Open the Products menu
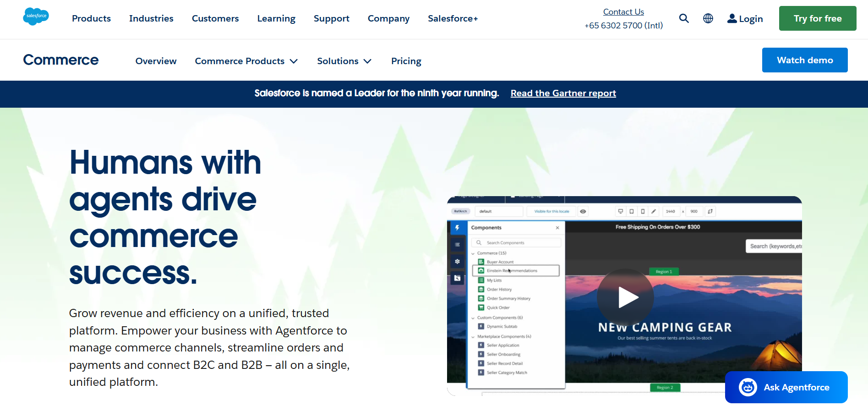The height and width of the screenshot is (417, 868). click(x=91, y=18)
